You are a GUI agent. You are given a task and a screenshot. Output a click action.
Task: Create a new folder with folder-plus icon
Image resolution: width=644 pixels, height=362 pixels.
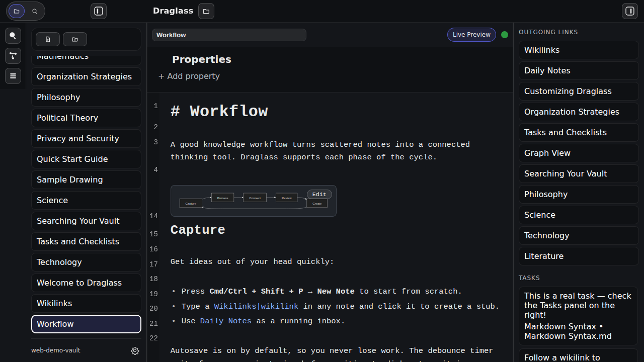(75, 39)
